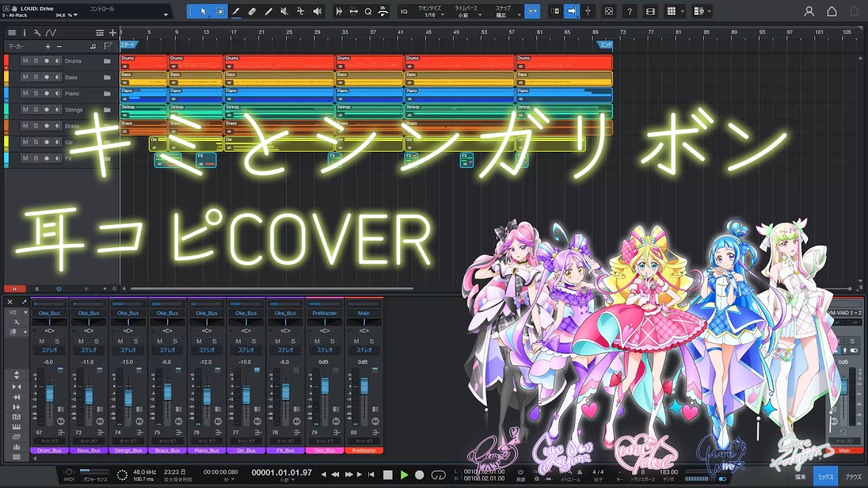Remove marker with minus button
The height and width of the screenshot is (488, 868).
pos(59,46)
